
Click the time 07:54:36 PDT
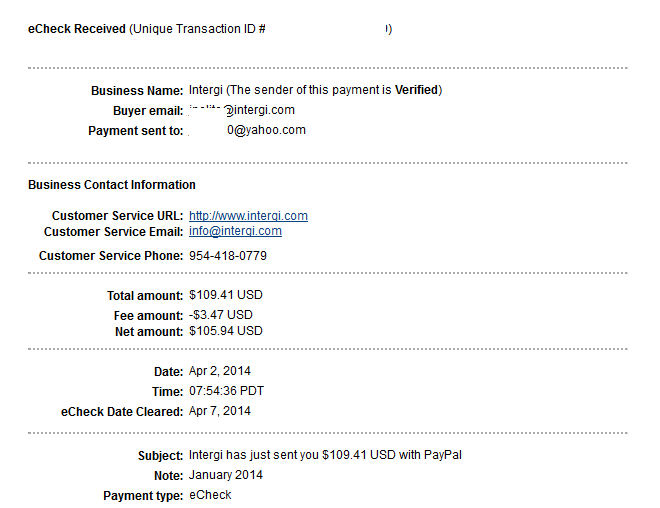[226, 391]
